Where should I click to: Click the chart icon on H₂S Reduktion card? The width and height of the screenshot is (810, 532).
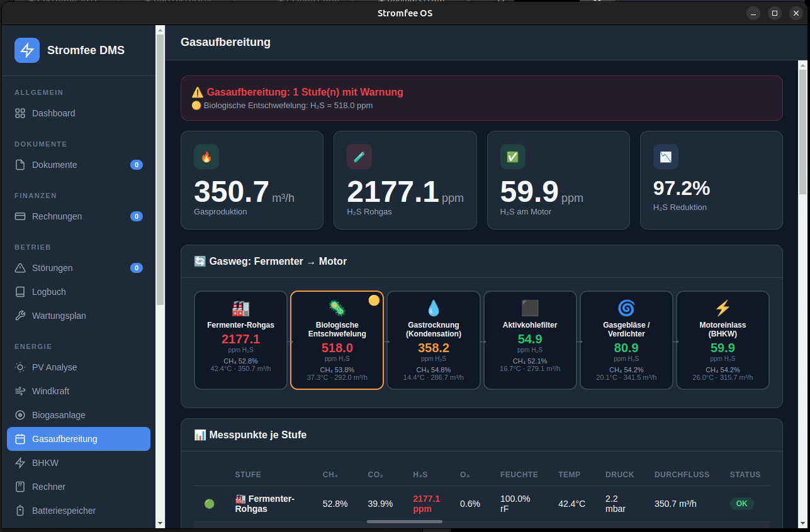[665, 157]
